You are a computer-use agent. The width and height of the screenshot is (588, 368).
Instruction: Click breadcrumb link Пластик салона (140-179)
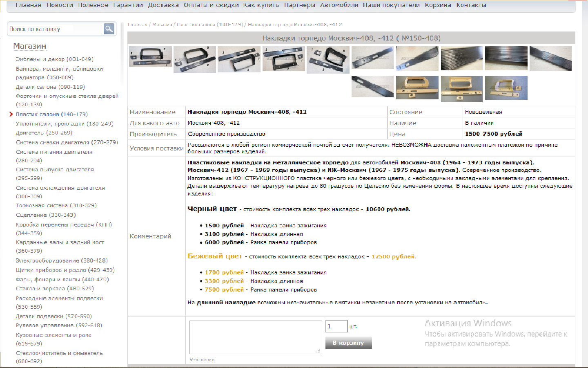click(209, 25)
